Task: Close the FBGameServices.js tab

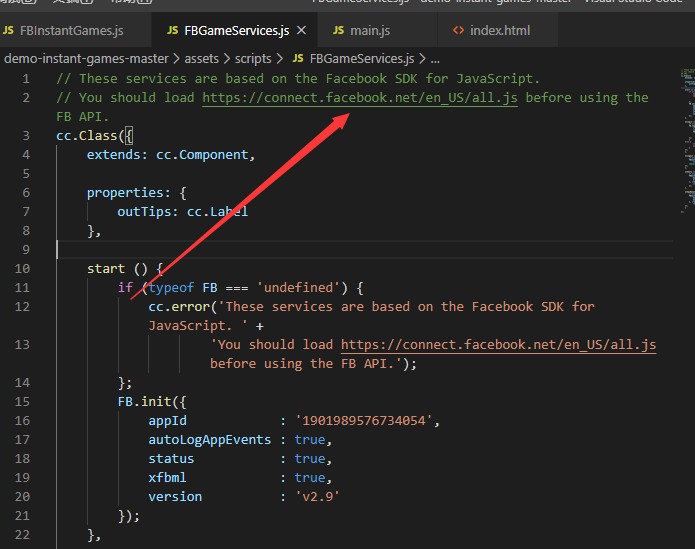Action: [301, 30]
